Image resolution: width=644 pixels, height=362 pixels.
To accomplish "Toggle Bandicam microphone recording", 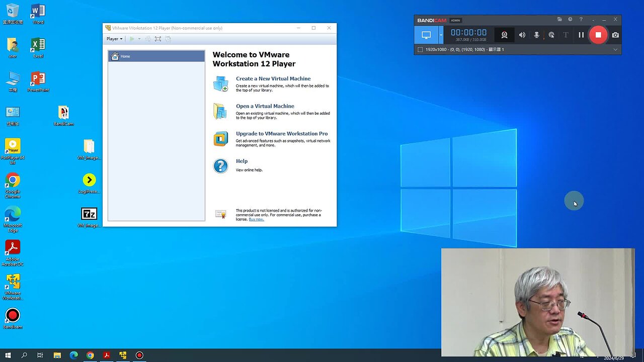I will [x=537, y=35].
